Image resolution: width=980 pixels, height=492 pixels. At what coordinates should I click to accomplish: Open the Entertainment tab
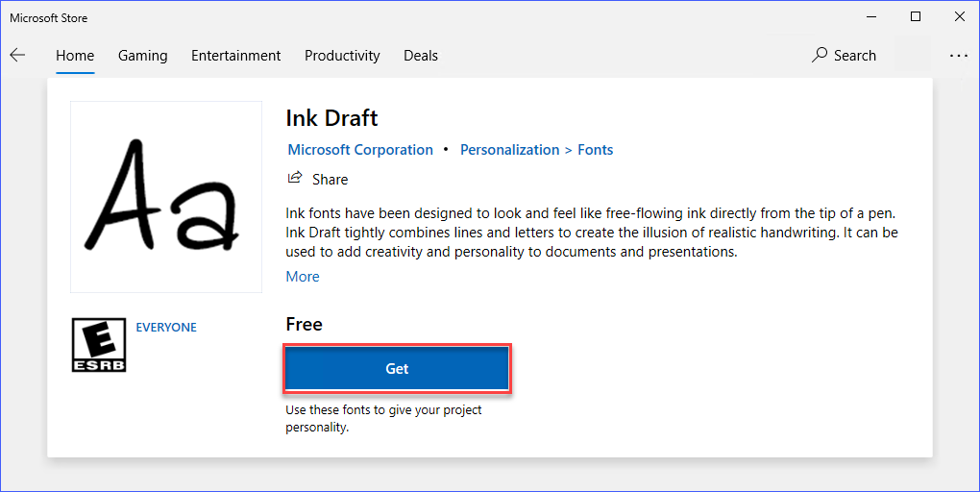(x=235, y=56)
